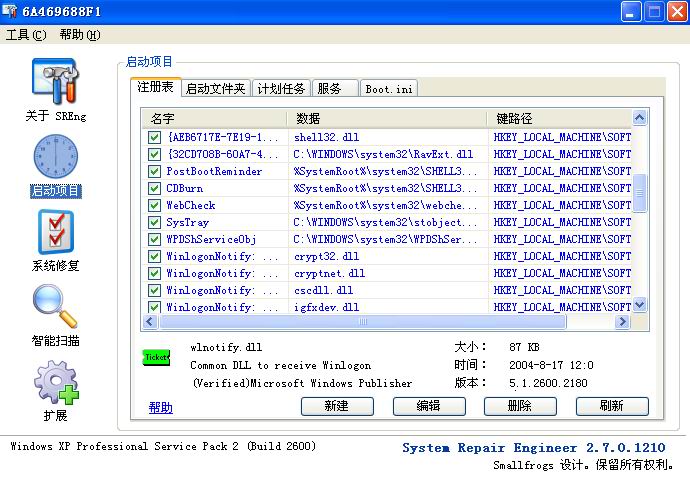690x482 pixels.
Task: Open the 系统修复 checklist icon
Action: [55, 232]
